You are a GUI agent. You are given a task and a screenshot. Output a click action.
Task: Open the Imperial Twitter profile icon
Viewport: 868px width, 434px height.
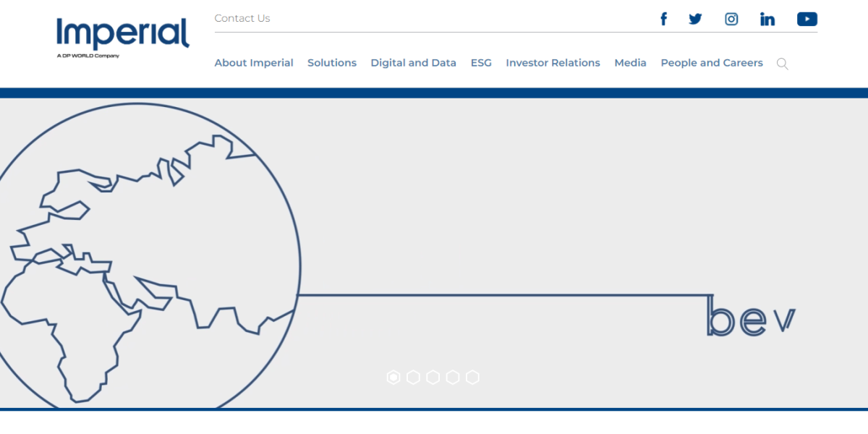coord(695,19)
